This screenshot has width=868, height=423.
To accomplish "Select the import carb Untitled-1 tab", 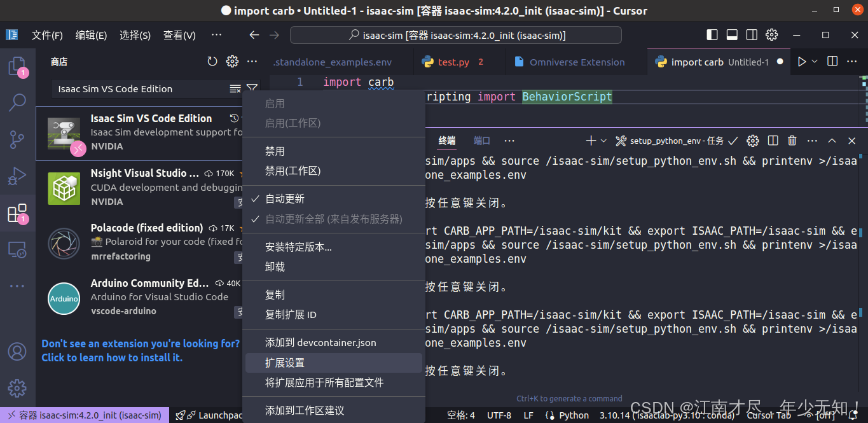I will point(719,62).
